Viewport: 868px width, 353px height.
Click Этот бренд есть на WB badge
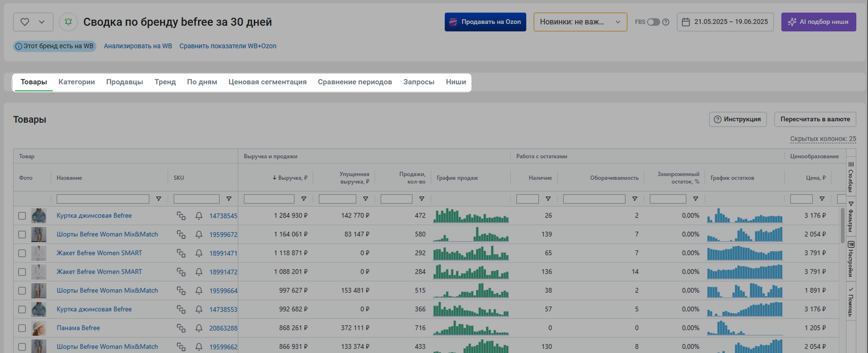coord(55,46)
